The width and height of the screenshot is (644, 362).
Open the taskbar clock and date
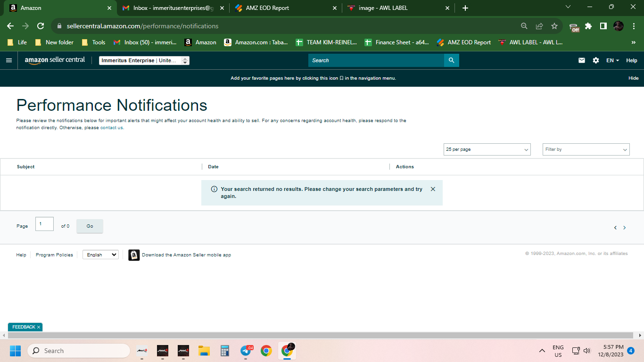(x=611, y=351)
